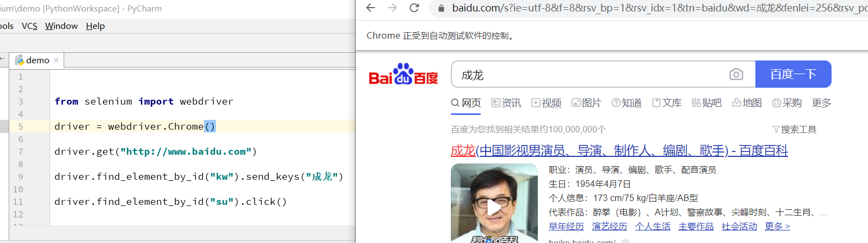Click the 百度一下 search button
Image resolution: width=868 pixels, height=243 pixels.
[793, 74]
